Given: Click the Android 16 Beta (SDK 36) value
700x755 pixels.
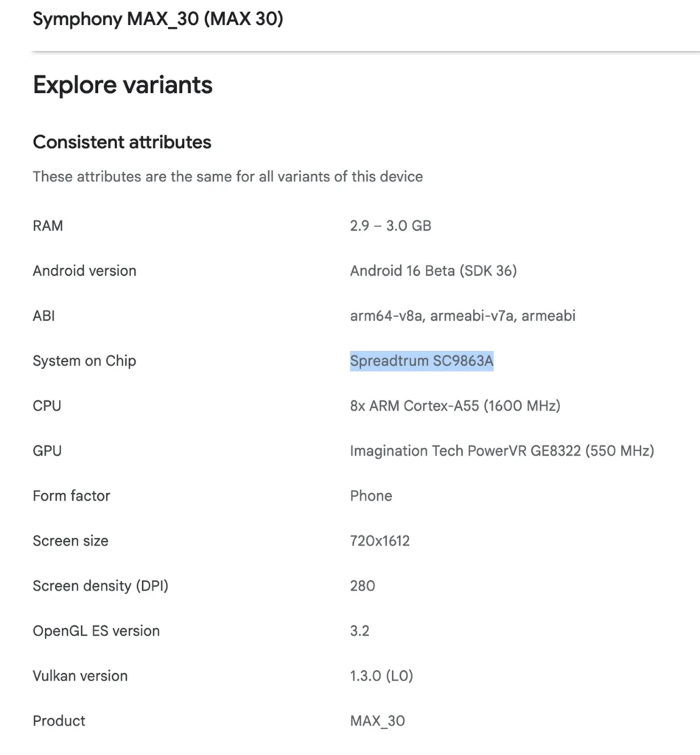Looking at the screenshot, I should tap(433, 271).
